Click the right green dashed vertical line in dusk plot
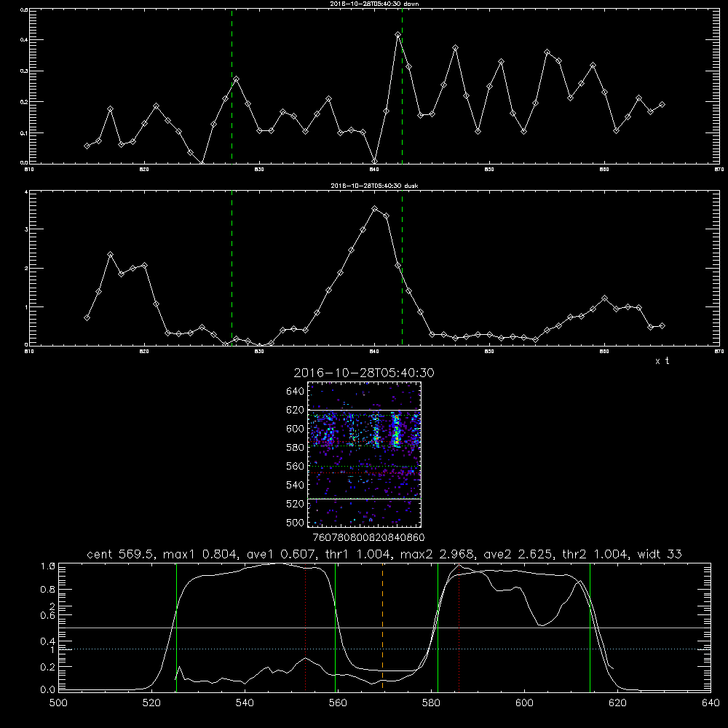This screenshot has width=728, height=728. pyautogui.click(x=402, y=268)
